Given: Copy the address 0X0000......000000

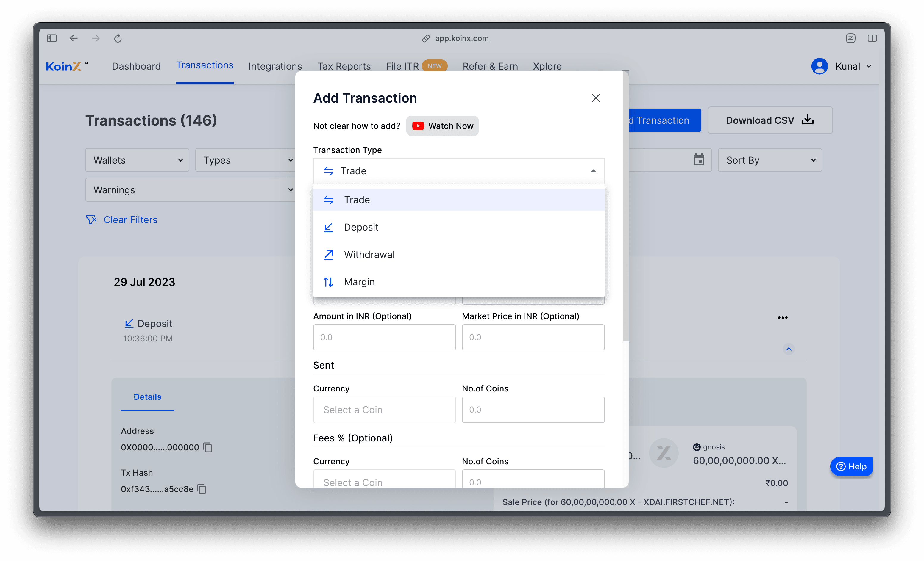Looking at the screenshot, I should click(x=208, y=447).
